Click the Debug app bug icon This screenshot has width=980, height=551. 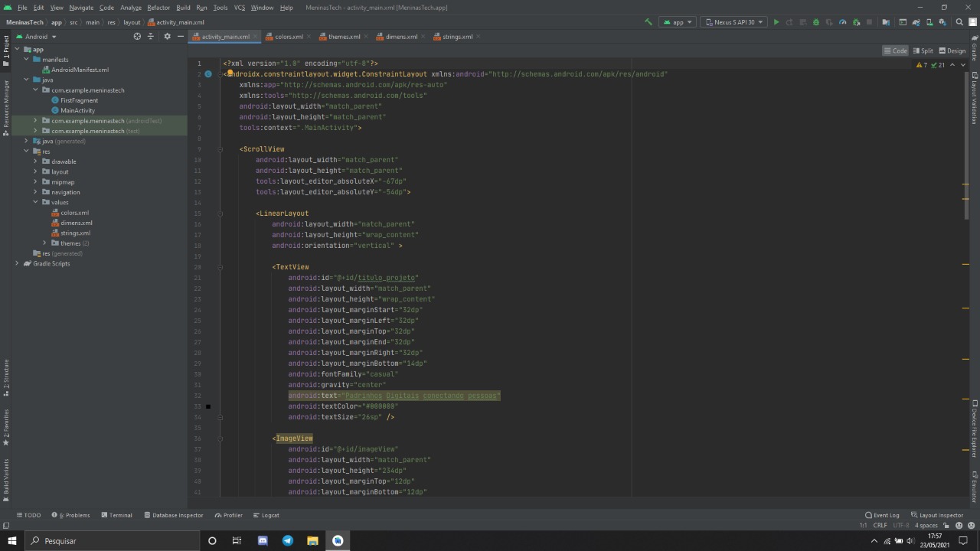click(x=815, y=22)
